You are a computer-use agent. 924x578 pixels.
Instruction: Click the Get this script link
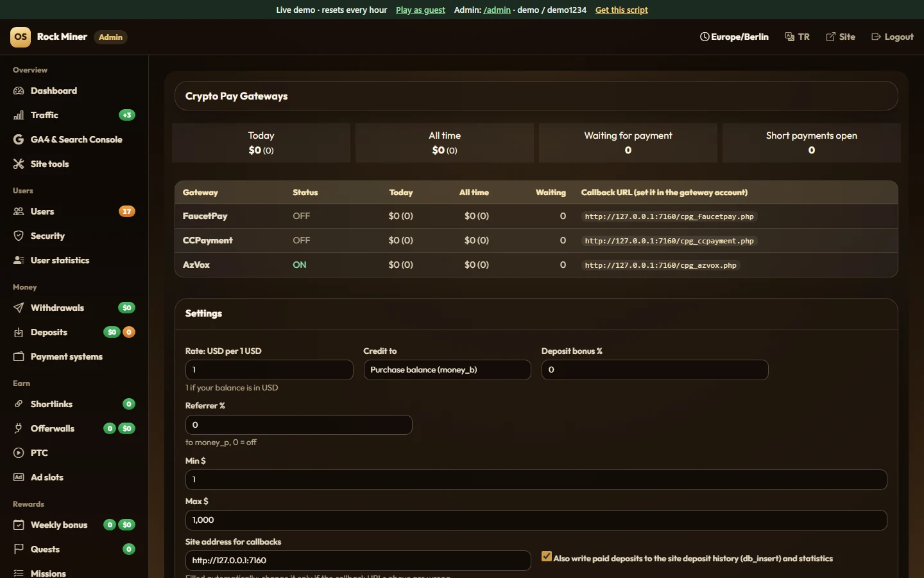coord(622,10)
